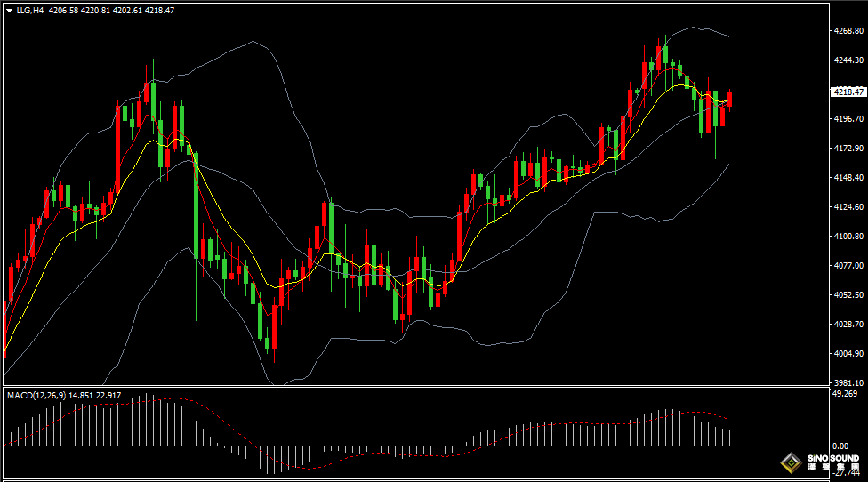Click the current price tag 4218.47
This screenshot has height=482, width=868.
(x=848, y=92)
